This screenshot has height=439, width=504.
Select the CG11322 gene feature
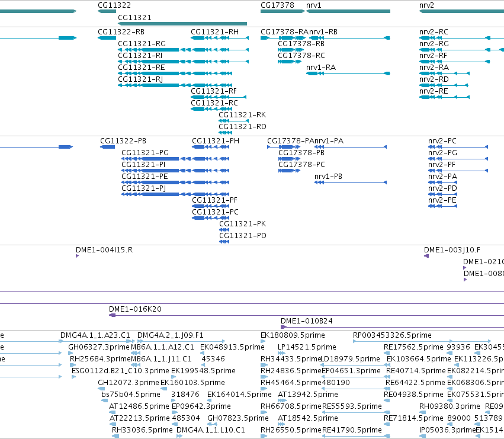point(107,11)
